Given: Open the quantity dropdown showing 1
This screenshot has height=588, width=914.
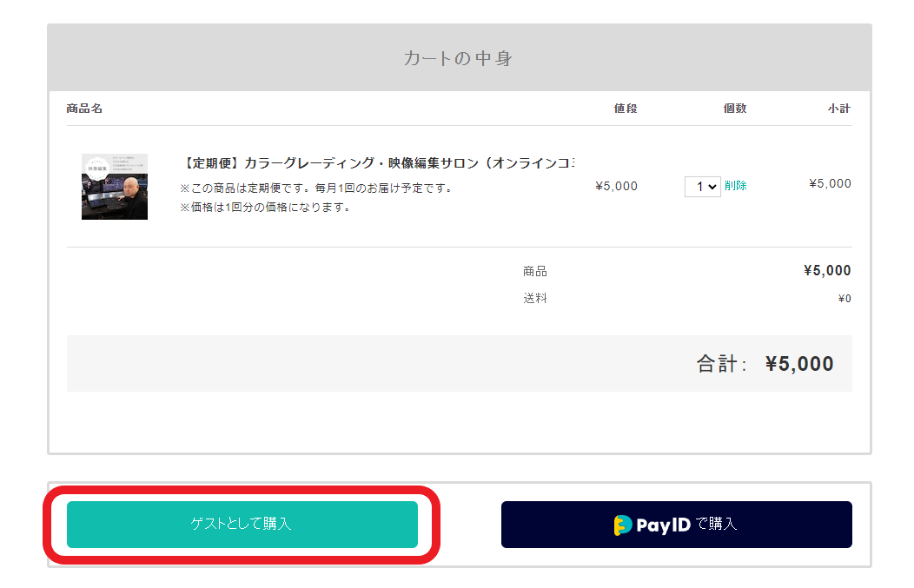Looking at the screenshot, I should (x=702, y=187).
